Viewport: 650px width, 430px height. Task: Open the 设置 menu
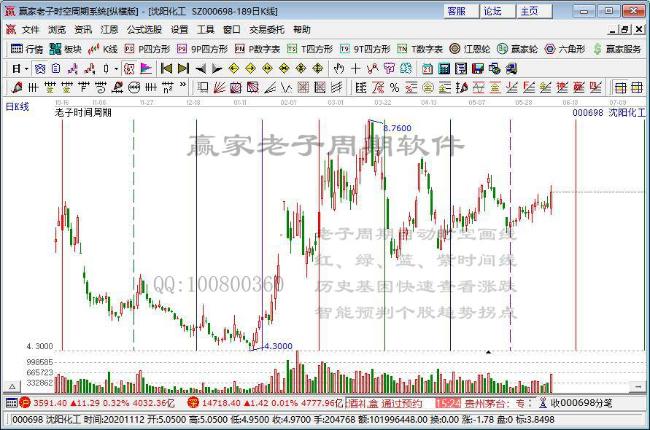pyautogui.click(x=179, y=29)
